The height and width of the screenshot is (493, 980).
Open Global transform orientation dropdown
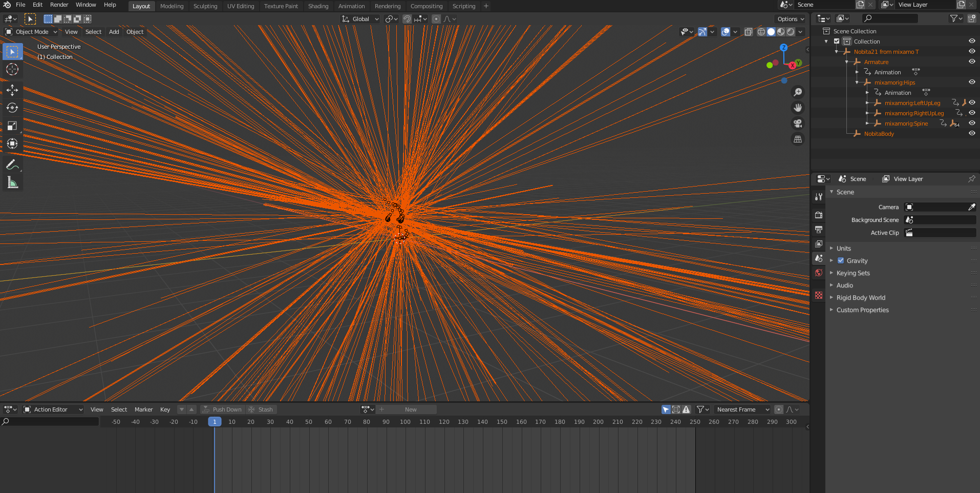(360, 19)
